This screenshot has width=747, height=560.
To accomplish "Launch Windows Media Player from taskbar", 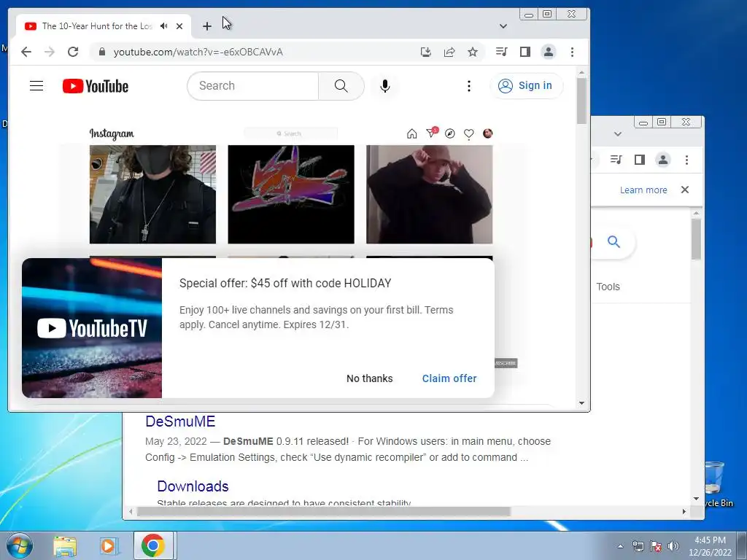I will pos(109,545).
